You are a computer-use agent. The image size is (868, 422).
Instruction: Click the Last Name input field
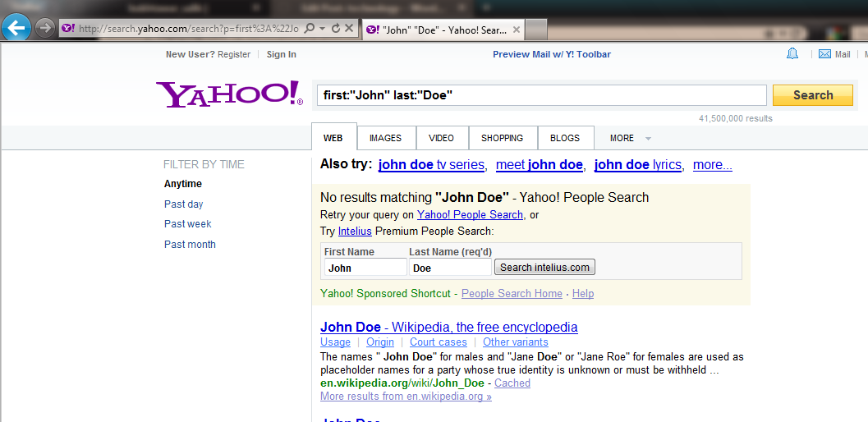coord(449,268)
